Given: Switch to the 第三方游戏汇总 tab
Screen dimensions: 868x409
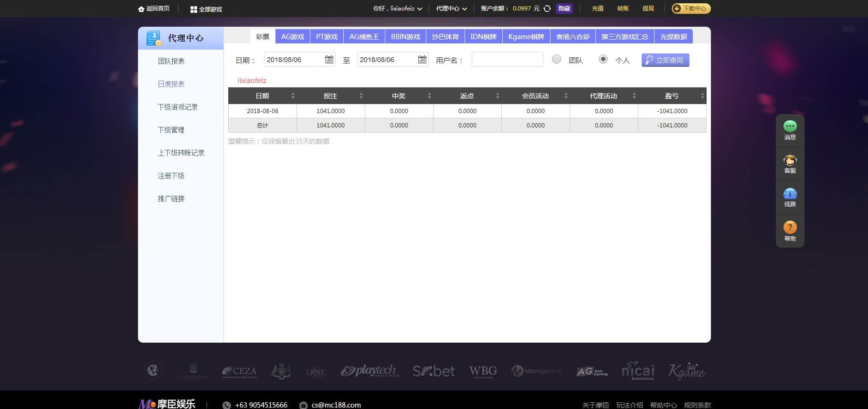Looking at the screenshot, I should pyautogui.click(x=625, y=37).
